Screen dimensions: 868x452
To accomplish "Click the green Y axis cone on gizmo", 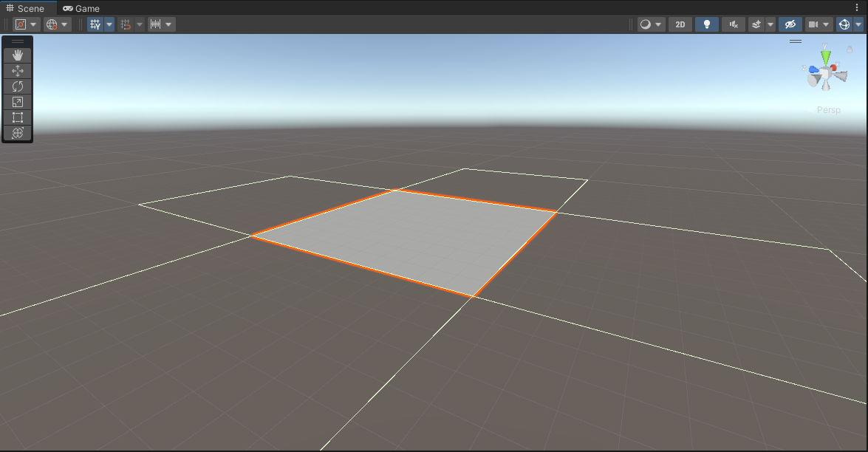I will (x=826, y=56).
